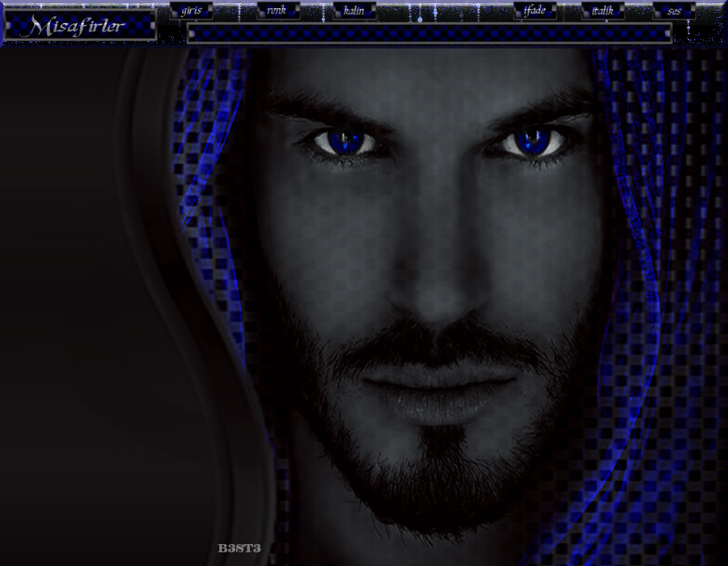Focus the chat message input bar

coord(429,32)
